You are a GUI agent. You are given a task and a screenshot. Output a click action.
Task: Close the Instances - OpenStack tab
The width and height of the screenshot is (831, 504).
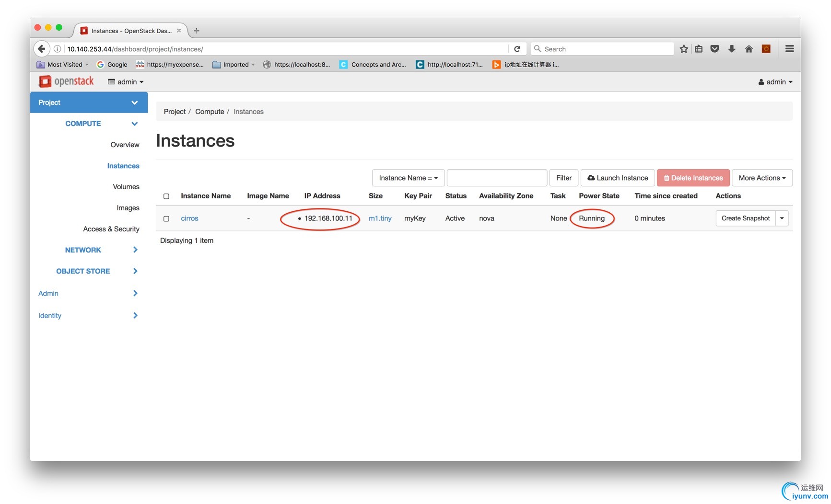pyautogui.click(x=179, y=31)
